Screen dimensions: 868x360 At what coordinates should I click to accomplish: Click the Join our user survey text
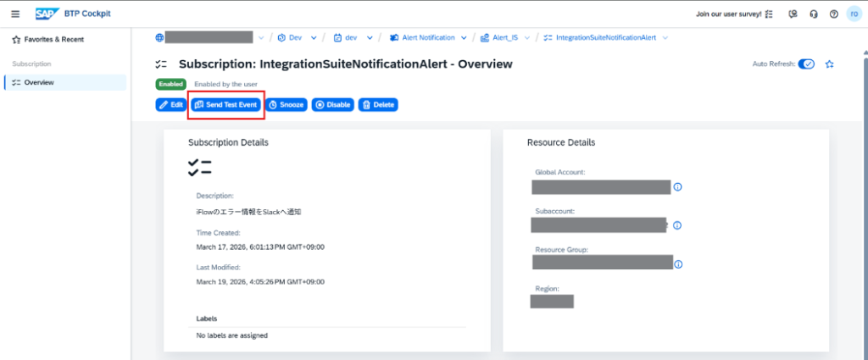[728, 14]
